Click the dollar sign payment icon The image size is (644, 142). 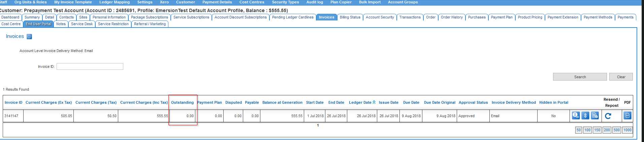pyautogui.click(x=585, y=116)
